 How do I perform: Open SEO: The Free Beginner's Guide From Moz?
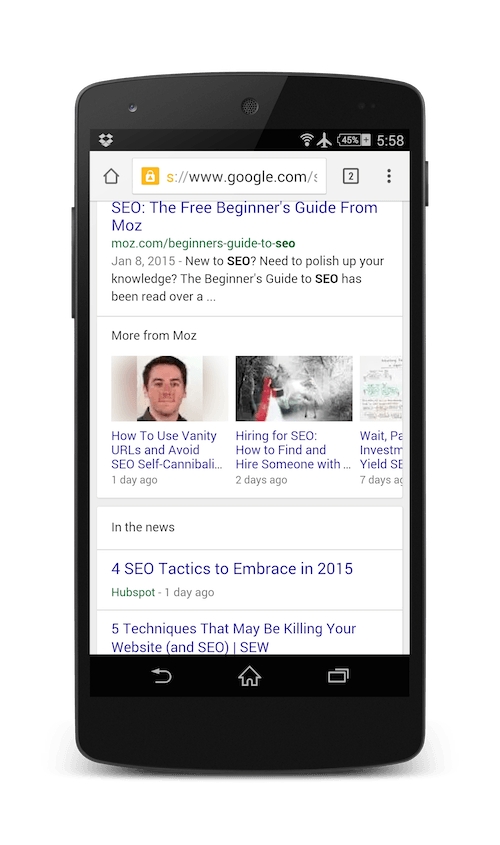244,217
